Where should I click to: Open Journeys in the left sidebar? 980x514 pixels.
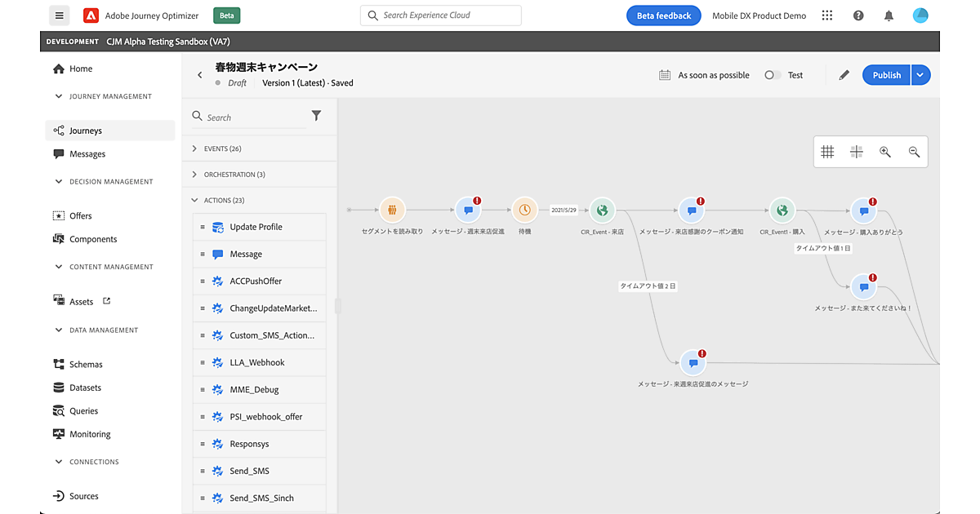(86, 131)
